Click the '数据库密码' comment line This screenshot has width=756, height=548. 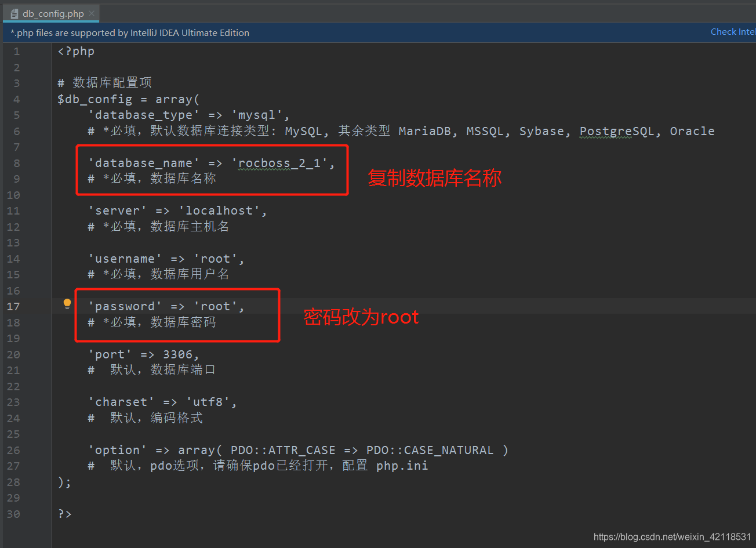(x=152, y=322)
